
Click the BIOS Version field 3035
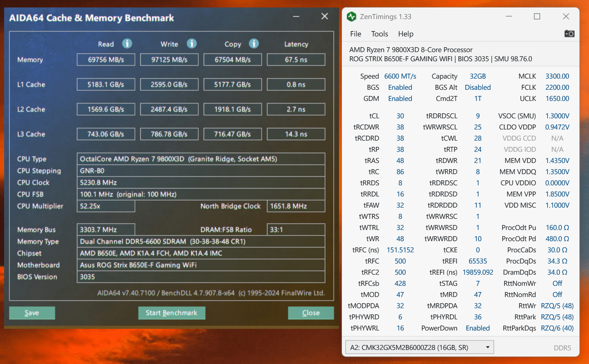click(x=201, y=277)
